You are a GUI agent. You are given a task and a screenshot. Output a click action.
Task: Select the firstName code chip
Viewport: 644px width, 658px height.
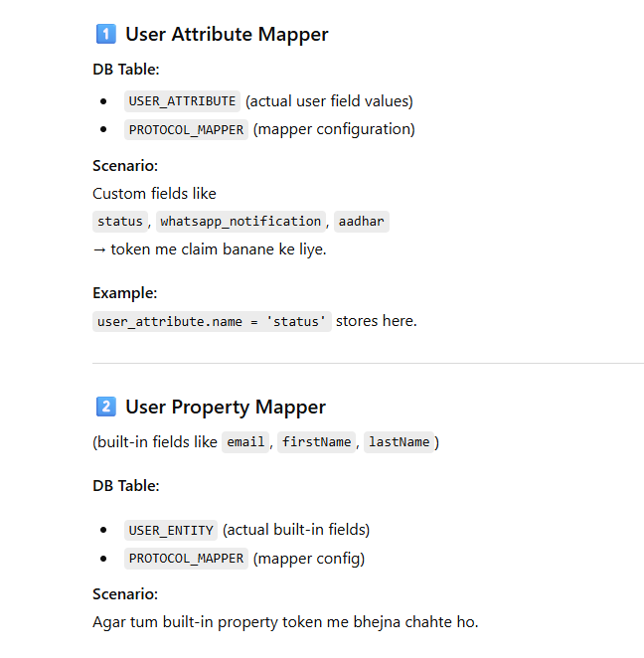pyautogui.click(x=316, y=441)
